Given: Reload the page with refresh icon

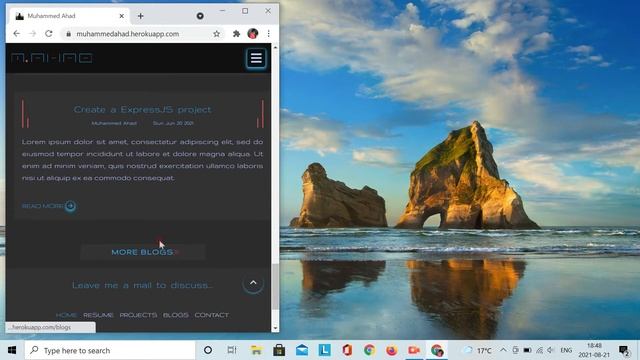Looking at the screenshot, I should pyautogui.click(x=49, y=33).
